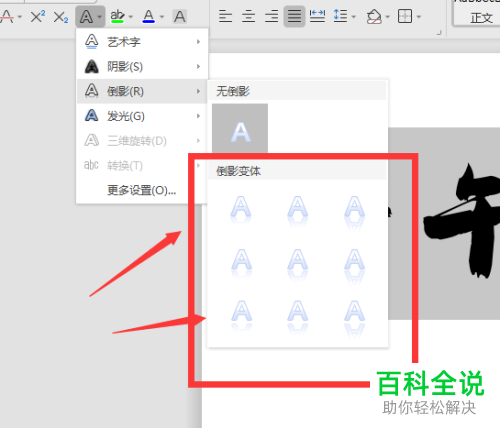Click the 三维旋转(D) menu entry
500x428 pixels.
coord(142,141)
